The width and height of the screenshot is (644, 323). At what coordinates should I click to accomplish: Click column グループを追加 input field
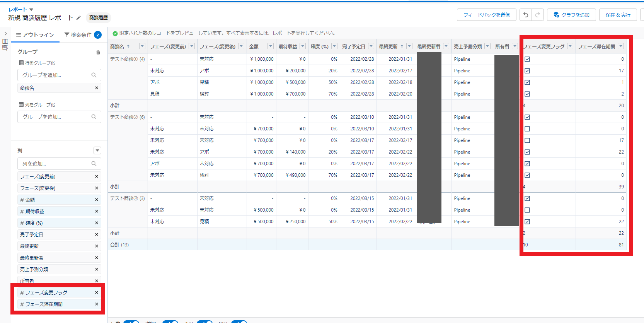click(x=59, y=117)
